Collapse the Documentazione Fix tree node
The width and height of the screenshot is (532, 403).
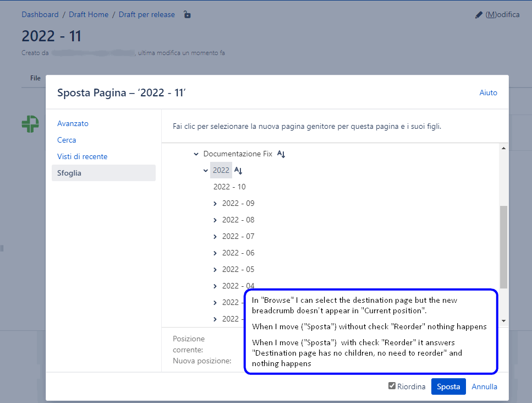click(x=196, y=154)
